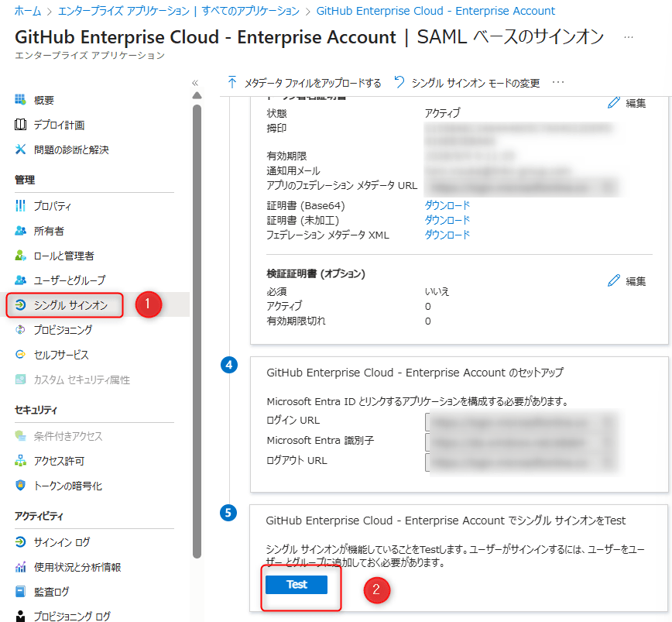Image resolution: width=672 pixels, height=622 pixels.
Task: Click the Microsoft Entra 識別子 field
Action: click(521, 442)
